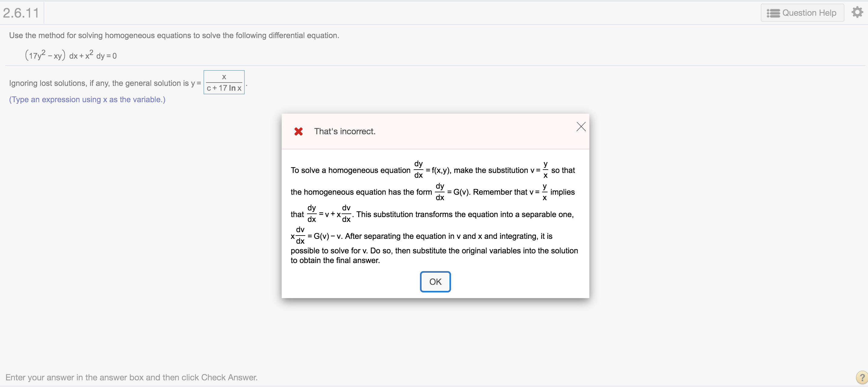Click the problem number label 2.6.11

[x=21, y=13]
